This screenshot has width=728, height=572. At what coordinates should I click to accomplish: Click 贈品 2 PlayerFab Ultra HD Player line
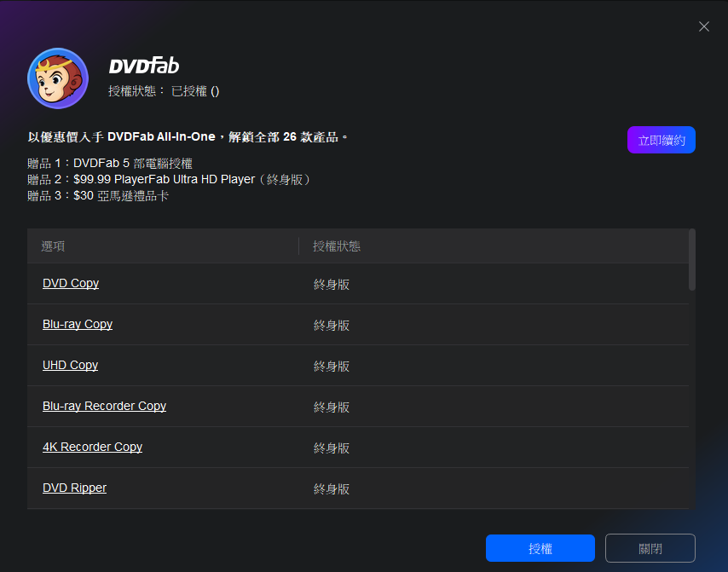(169, 179)
